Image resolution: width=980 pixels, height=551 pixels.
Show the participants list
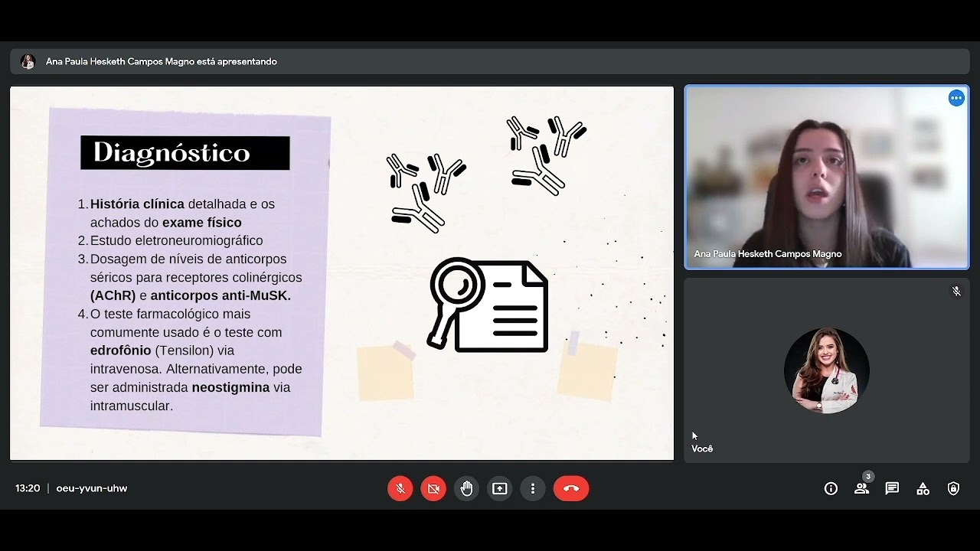(861, 488)
